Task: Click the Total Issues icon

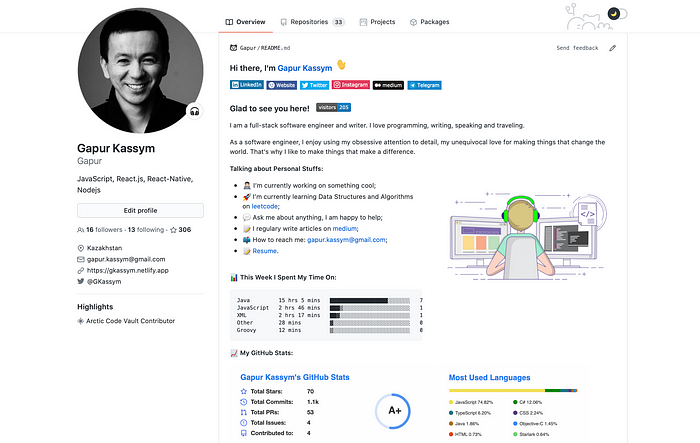Action: (243, 422)
